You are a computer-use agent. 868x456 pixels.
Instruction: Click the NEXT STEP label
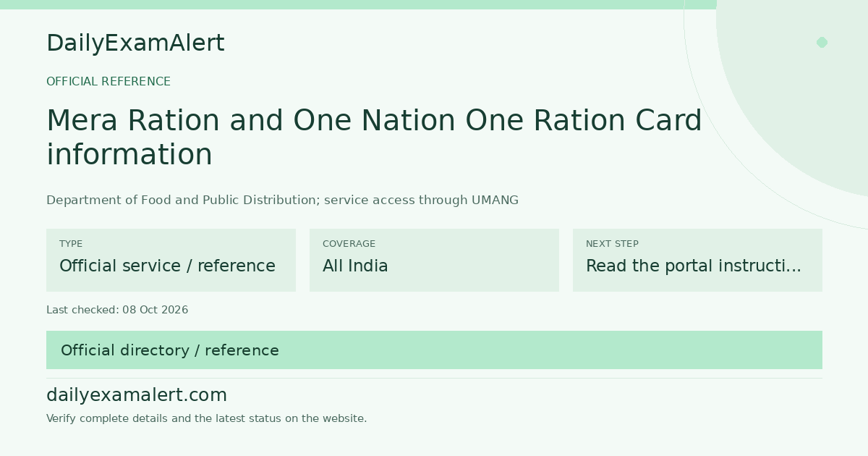click(612, 244)
